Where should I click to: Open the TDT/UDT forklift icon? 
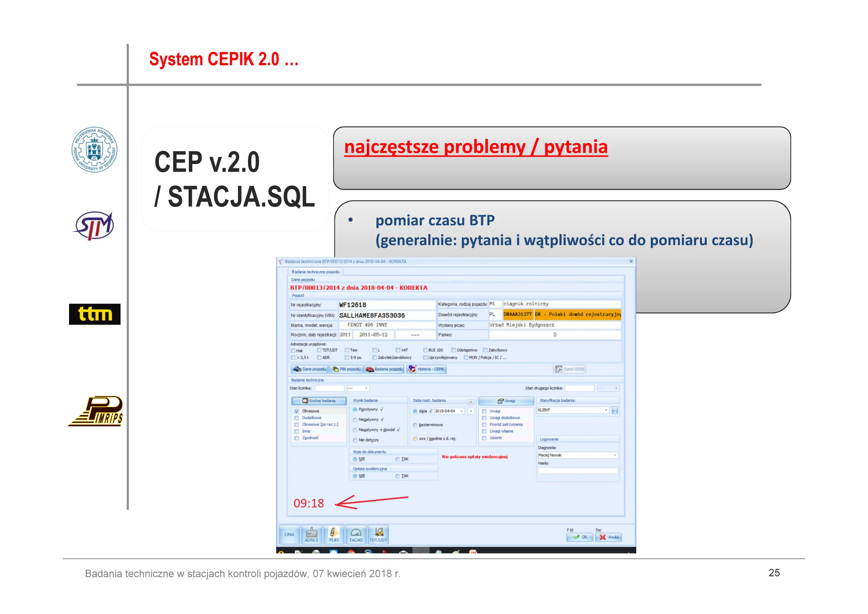pyautogui.click(x=378, y=534)
